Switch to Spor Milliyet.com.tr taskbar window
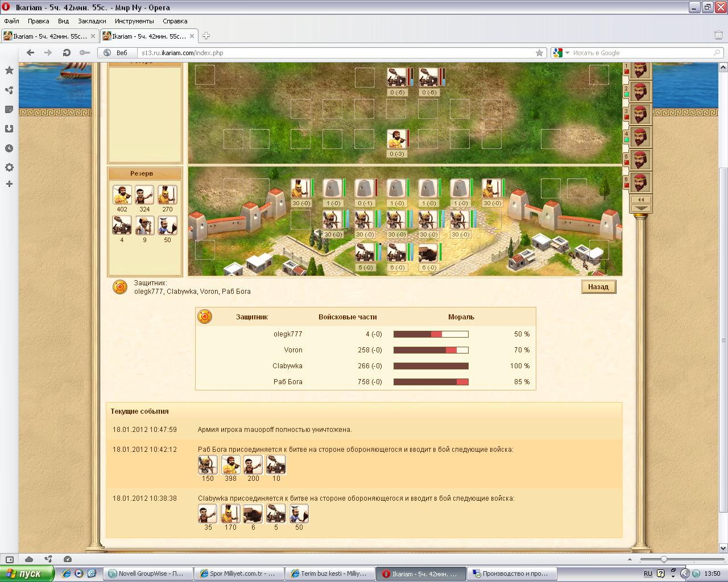The height and width of the screenshot is (582, 728). (x=239, y=573)
